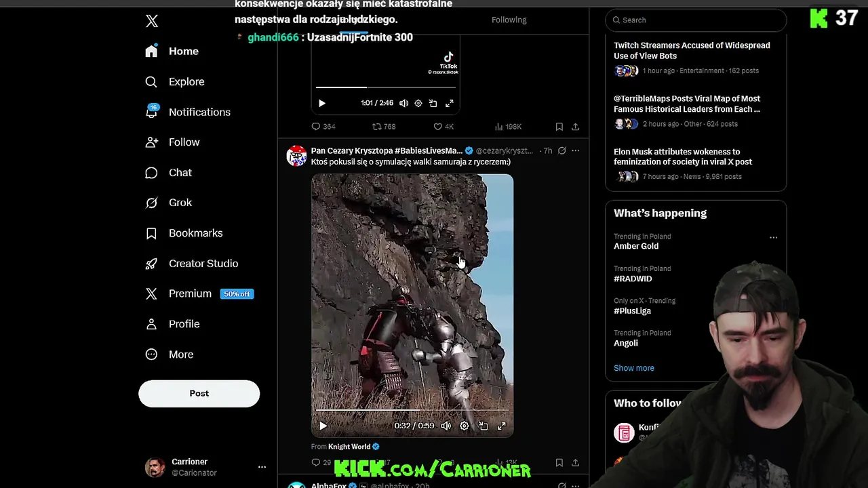Go to Home in sidebar
The height and width of the screenshot is (488, 868).
coord(173,52)
